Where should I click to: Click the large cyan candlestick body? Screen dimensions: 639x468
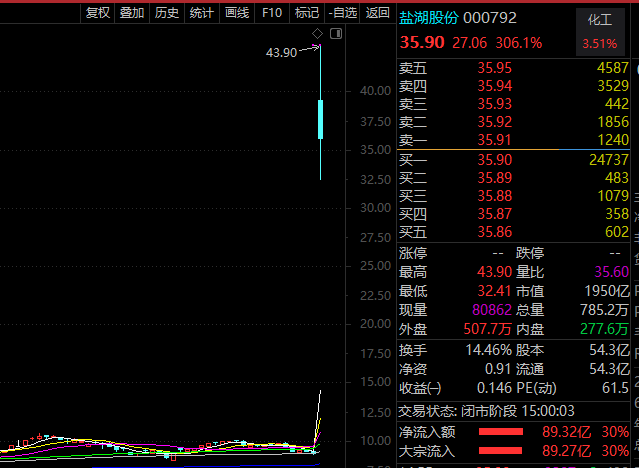[x=320, y=119]
